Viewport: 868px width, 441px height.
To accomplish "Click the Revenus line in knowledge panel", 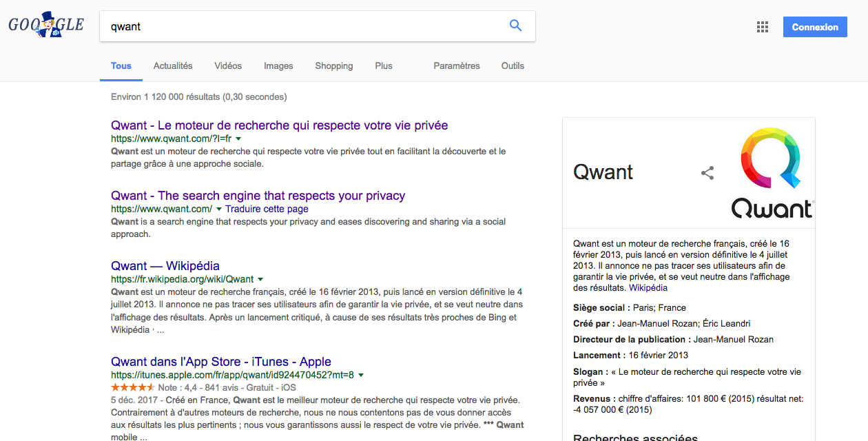I will [688, 404].
